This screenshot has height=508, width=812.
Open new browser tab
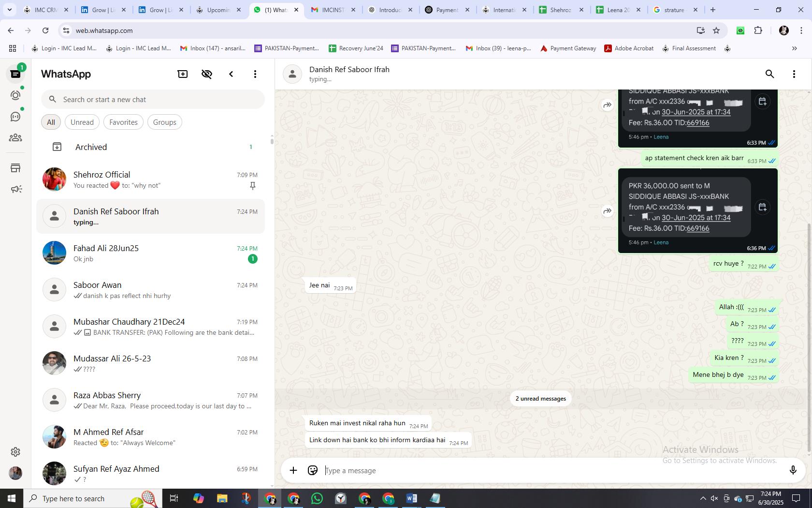pos(713,10)
